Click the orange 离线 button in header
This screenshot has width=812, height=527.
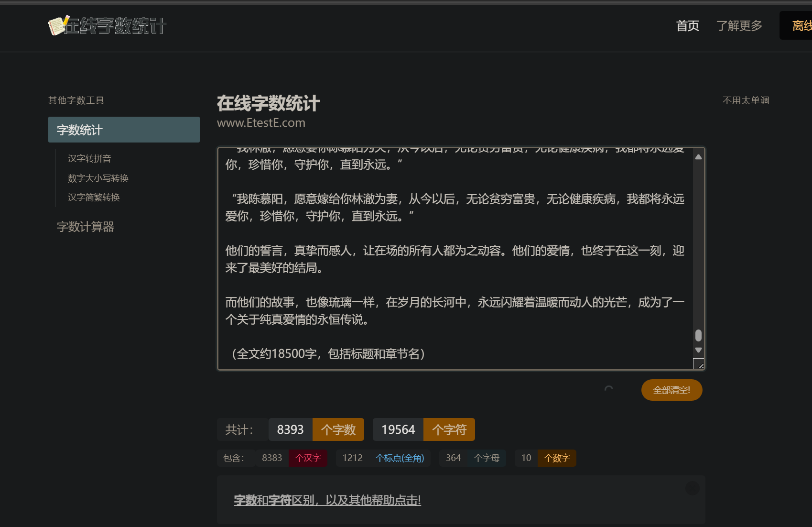796,26
